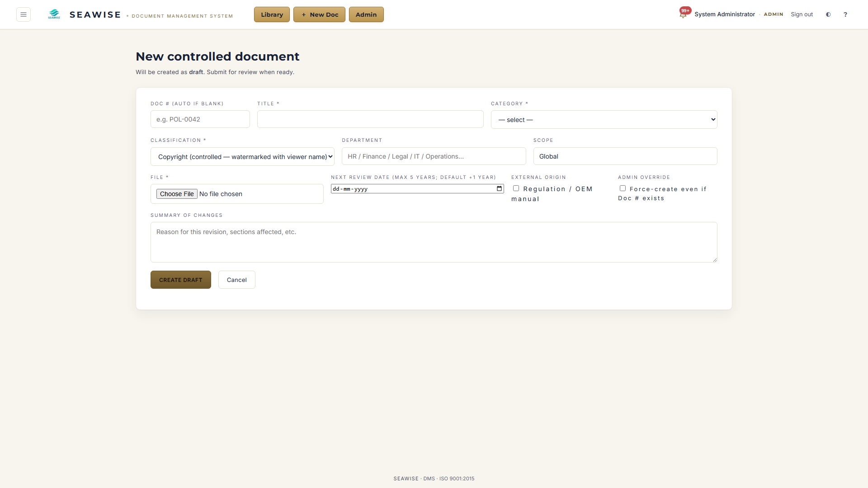868x488 pixels.
Task: Click the SEAWISE brand name text
Action: [95, 14]
